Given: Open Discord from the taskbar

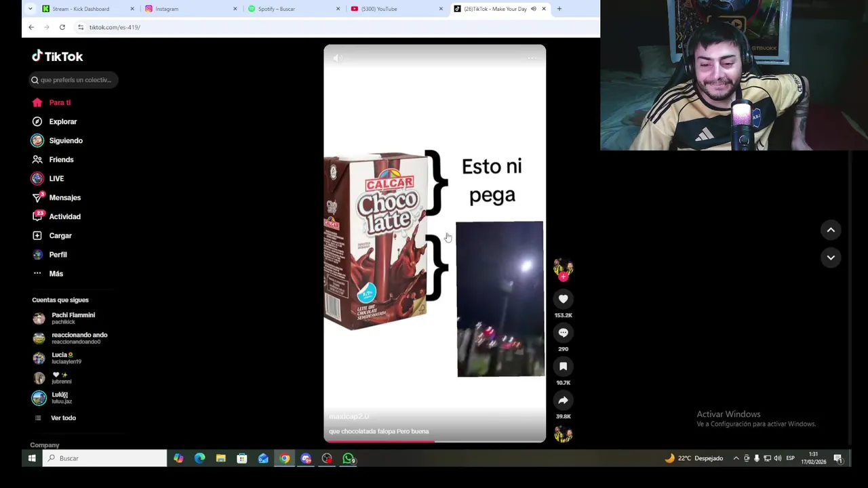Looking at the screenshot, I should 306,458.
